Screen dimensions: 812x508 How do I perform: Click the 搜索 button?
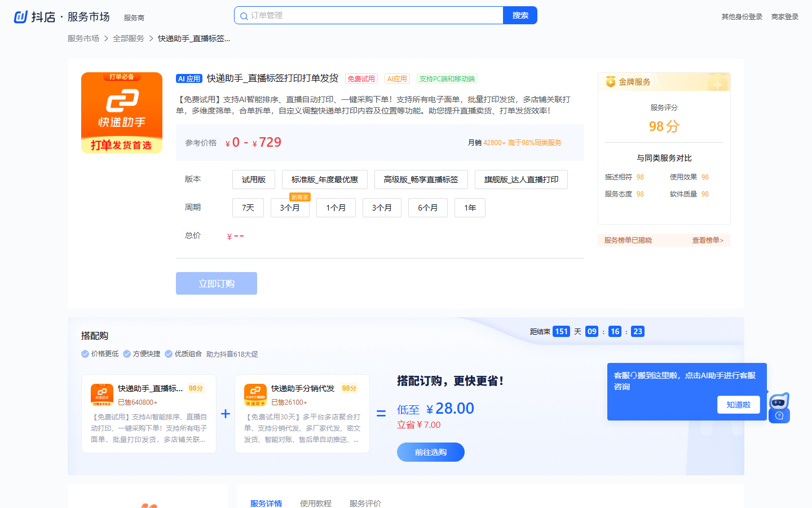pos(520,15)
